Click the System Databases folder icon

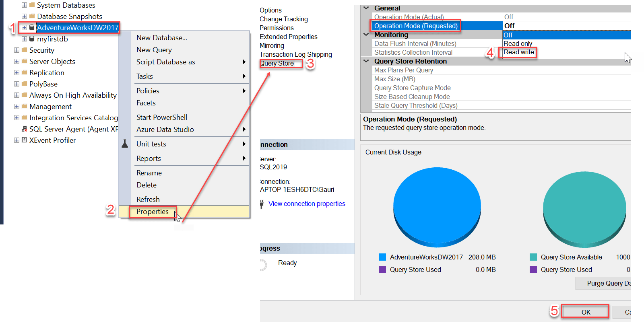coord(32,5)
